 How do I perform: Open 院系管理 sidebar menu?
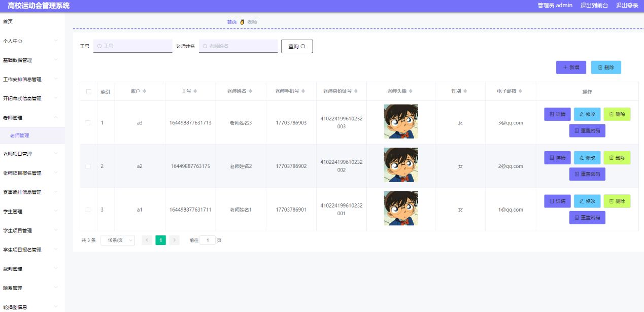coord(32,288)
